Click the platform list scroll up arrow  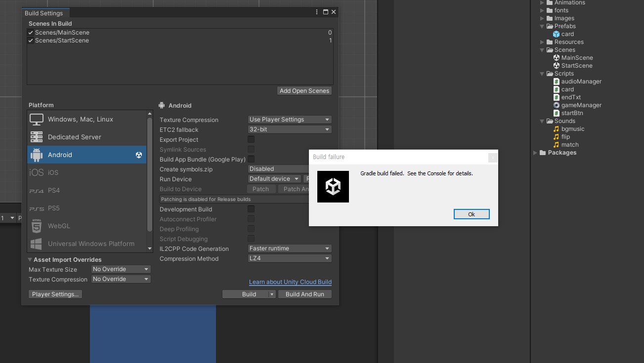[150, 114]
